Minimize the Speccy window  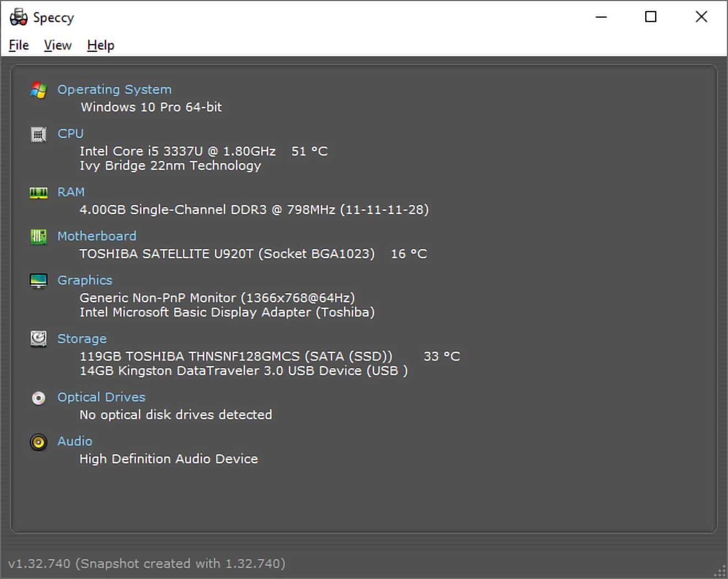(601, 17)
